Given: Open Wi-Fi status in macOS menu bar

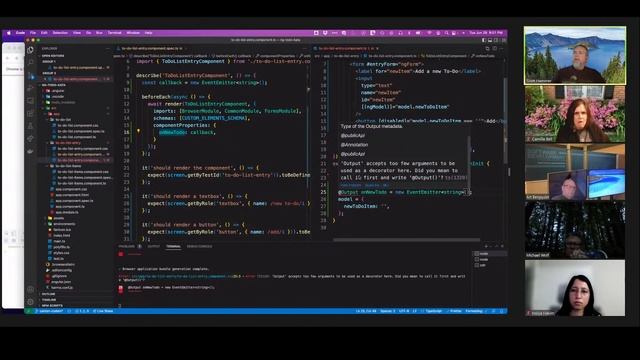Looking at the screenshot, I should (429, 33).
